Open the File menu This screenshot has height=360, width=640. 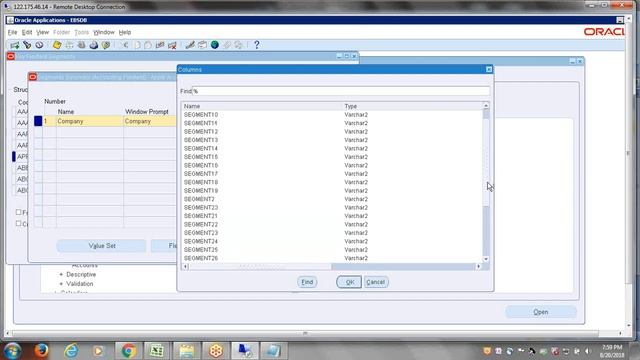12,32
